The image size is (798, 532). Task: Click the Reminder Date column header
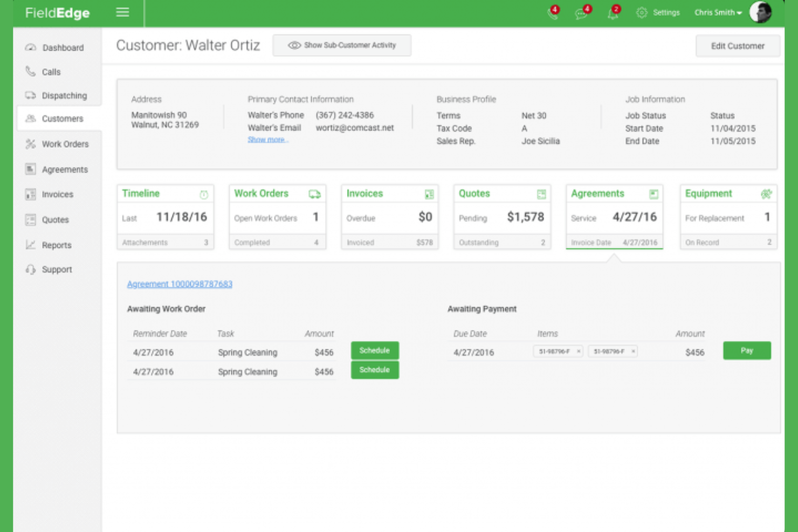tap(160, 334)
